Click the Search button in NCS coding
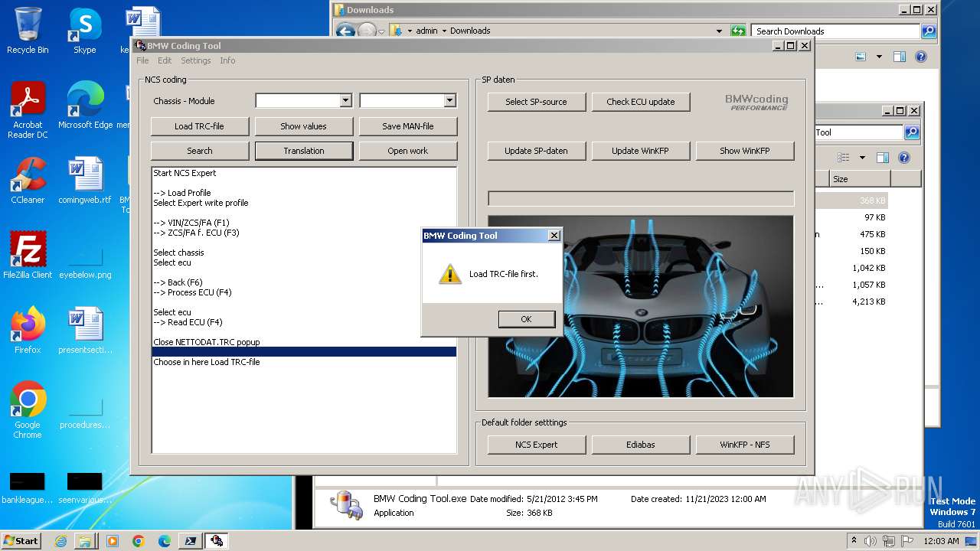Screen dimensions: 980x551 pos(200,151)
